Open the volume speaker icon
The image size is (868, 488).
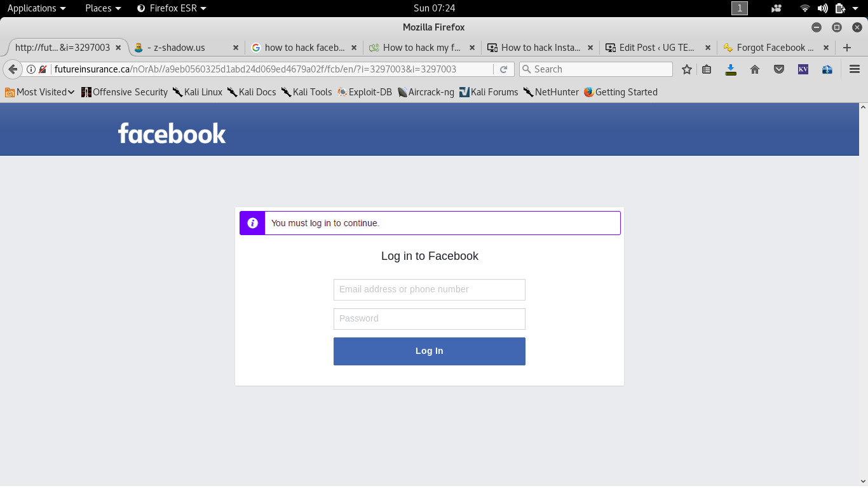tap(823, 8)
